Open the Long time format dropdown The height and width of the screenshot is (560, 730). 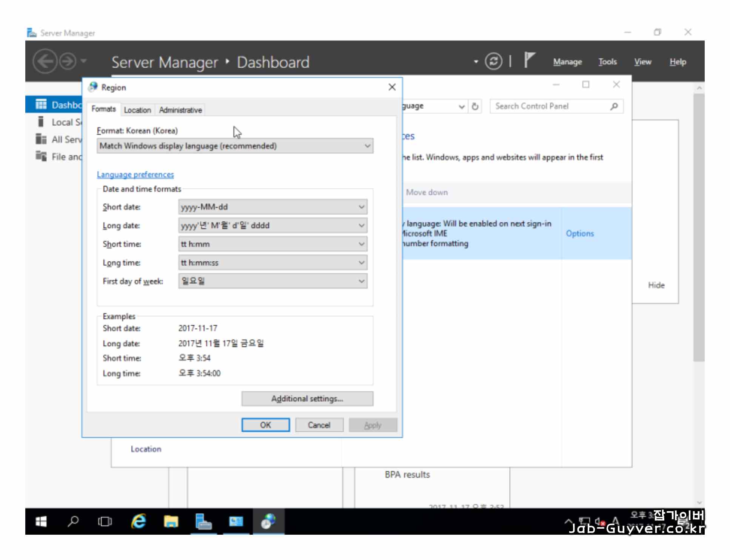click(x=273, y=263)
